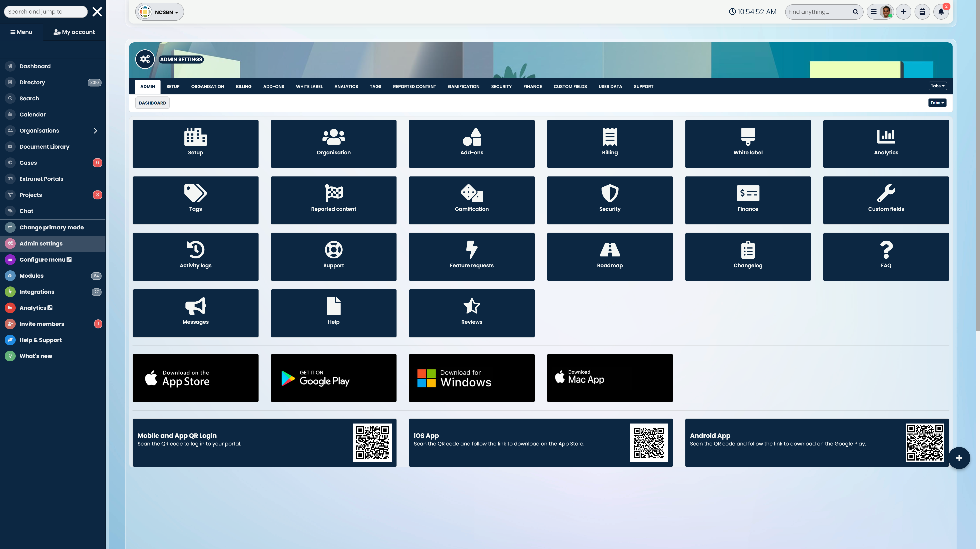Open Configure menu in the sidebar
Screen dimensions: 980x549
[x=53, y=259]
